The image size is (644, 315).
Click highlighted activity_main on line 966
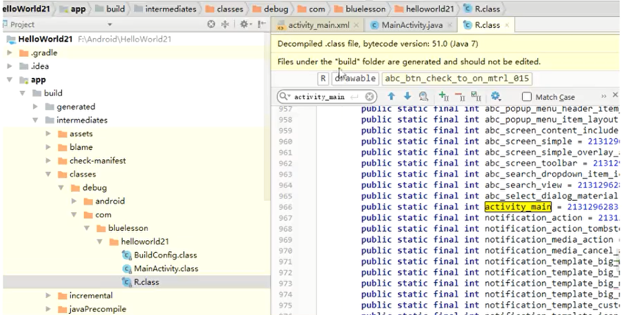coord(518,207)
